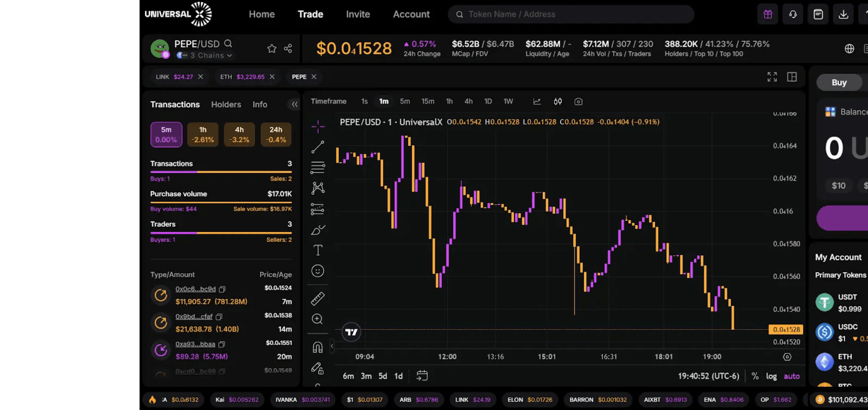Open chart settings gear near time axis
868x410 pixels.
[x=787, y=357]
